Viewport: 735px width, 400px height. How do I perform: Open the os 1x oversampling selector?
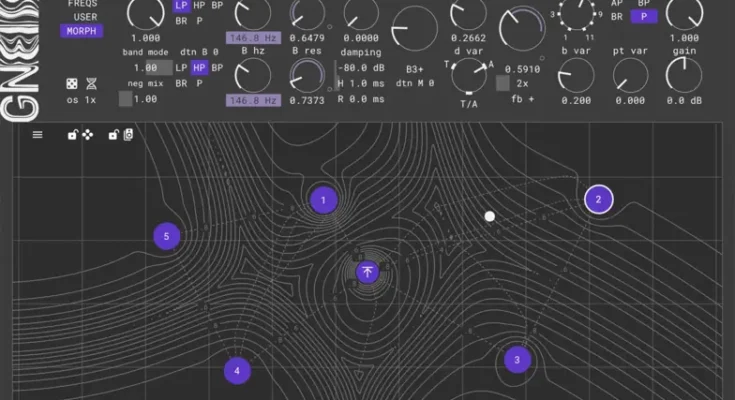tap(81, 100)
